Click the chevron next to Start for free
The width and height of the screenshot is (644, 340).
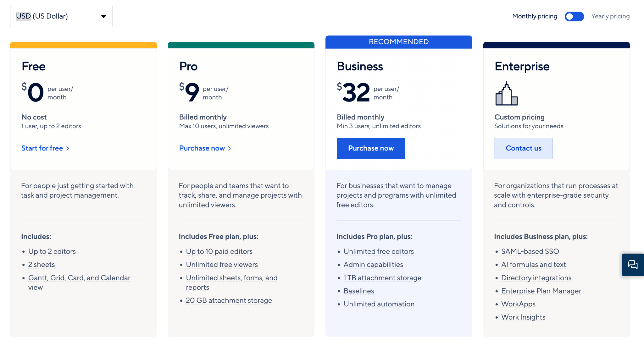point(68,148)
